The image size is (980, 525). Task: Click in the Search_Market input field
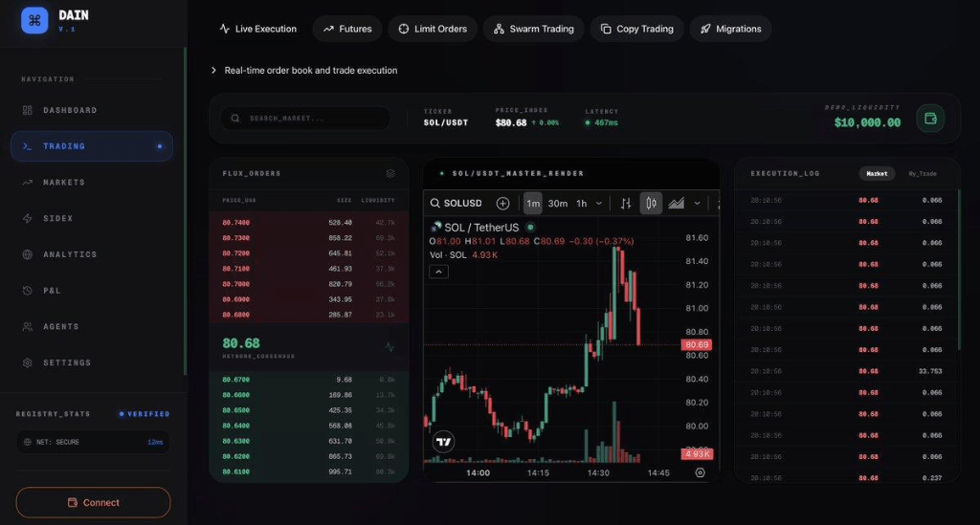[x=305, y=118]
